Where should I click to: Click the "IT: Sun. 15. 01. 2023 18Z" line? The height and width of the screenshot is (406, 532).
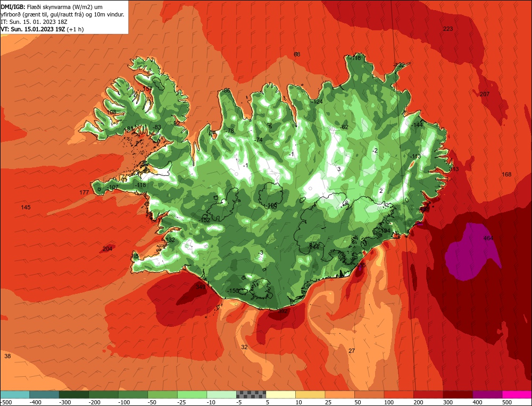coord(34,22)
